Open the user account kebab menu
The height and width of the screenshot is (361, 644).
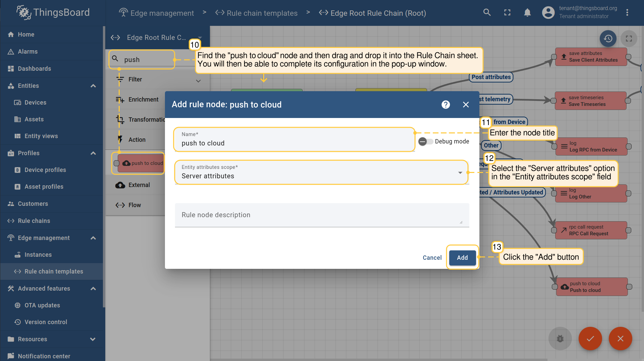click(627, 13)
